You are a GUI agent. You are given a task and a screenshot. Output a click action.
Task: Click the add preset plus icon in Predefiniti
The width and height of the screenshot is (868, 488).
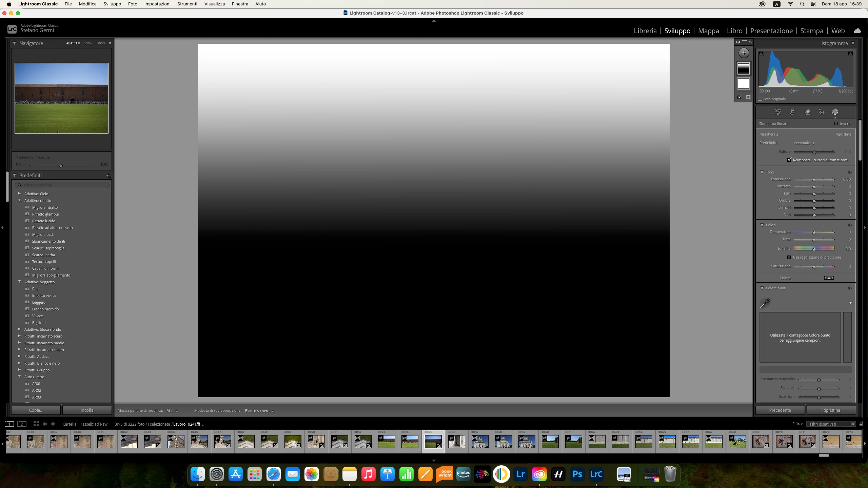[108, 175]
